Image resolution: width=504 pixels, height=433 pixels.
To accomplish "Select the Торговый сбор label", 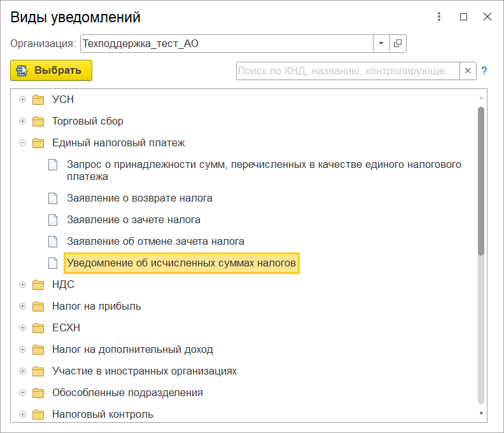I will 88,121.
